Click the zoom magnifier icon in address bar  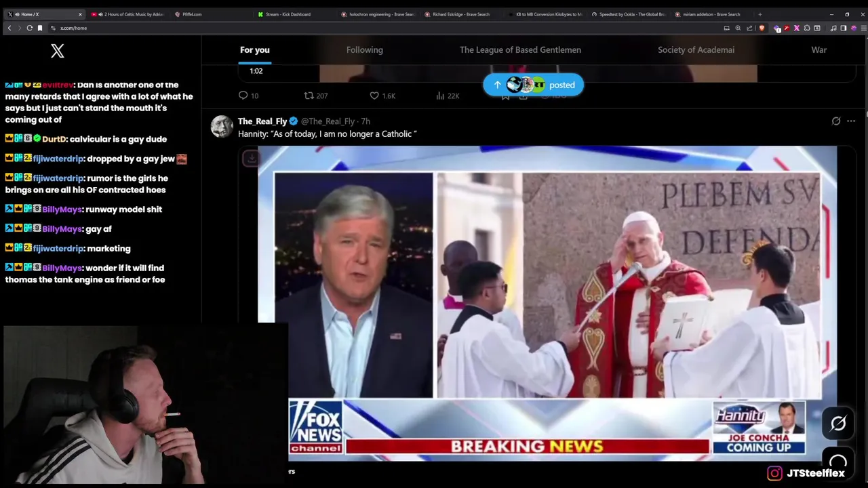pyautogui.click(x=738, y=28)
